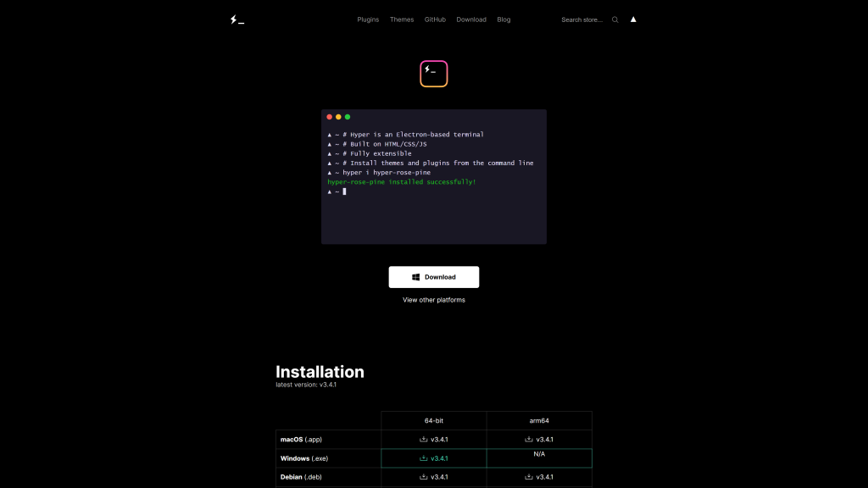Download Debian arm64 v3.4.1
Image resolution: width=868 pixels, height=488 pixels.
(539, 477)
